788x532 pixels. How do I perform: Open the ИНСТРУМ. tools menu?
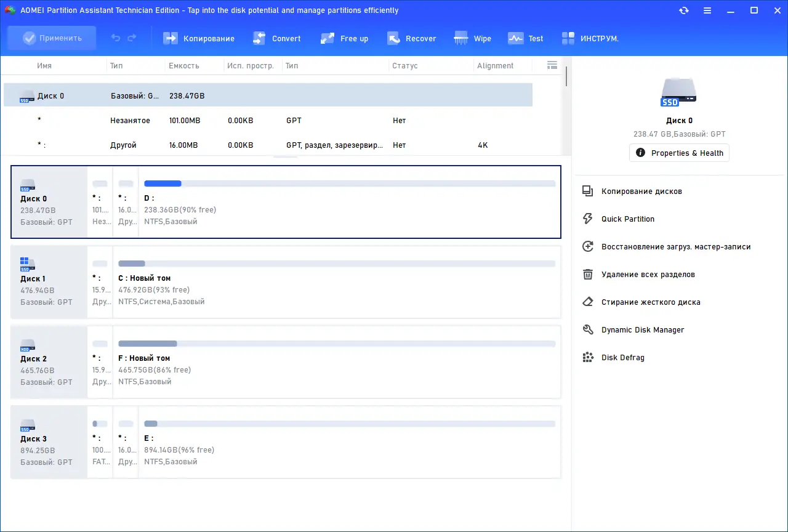(590, 38)
